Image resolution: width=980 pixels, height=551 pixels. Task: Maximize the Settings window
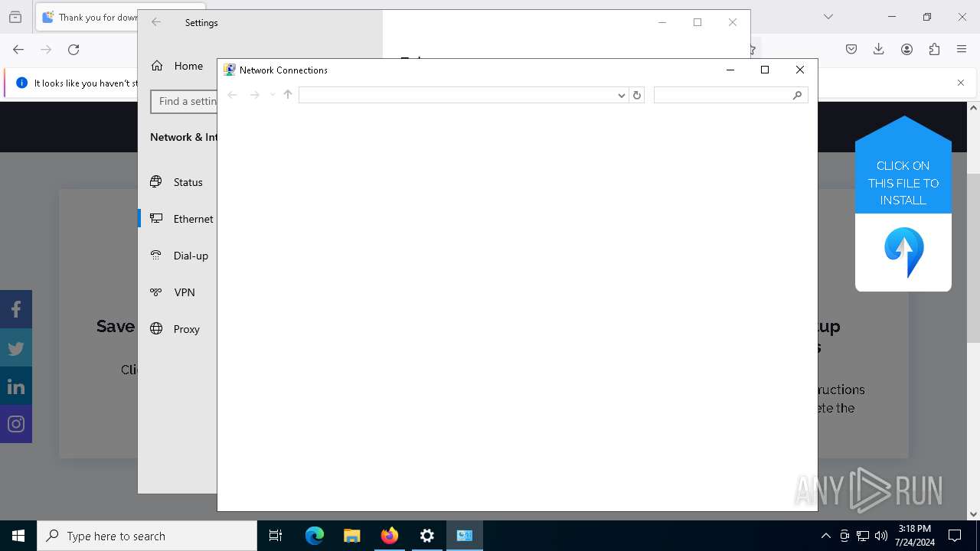[x=697, y=22]
